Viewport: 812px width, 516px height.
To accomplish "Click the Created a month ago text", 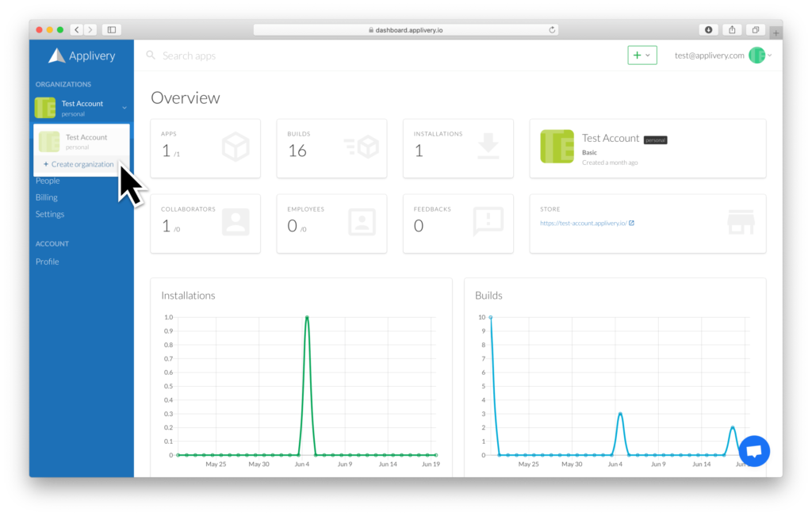I will 610,162.
